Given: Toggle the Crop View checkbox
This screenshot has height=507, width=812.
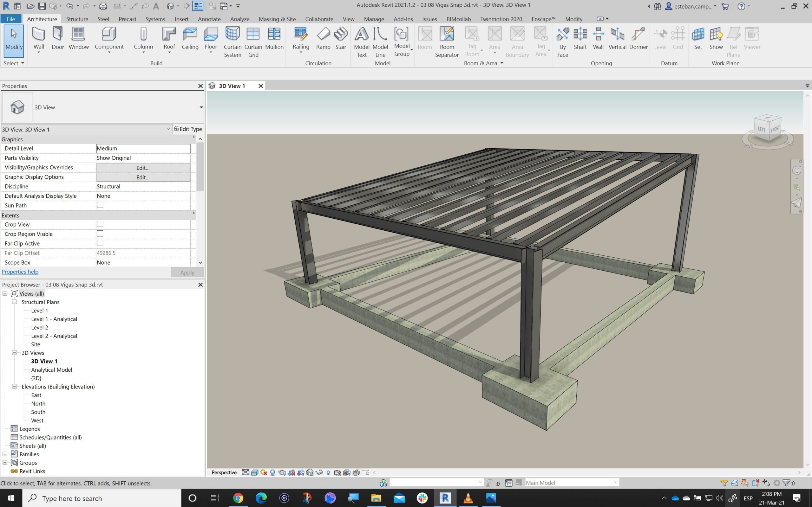Looking at the screenshot, I should [x=100, y=224].
